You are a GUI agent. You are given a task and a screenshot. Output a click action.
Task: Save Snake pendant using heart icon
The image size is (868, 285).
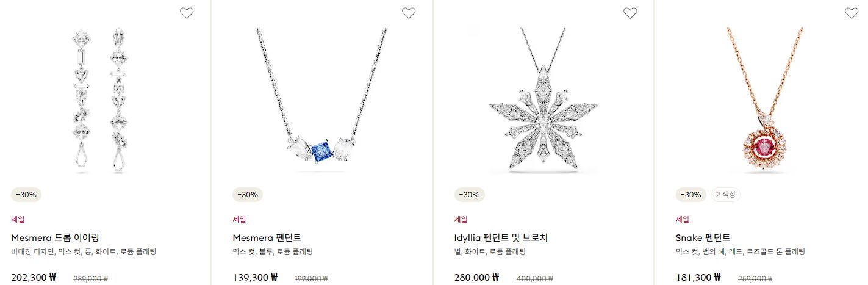tap(852, 13)
